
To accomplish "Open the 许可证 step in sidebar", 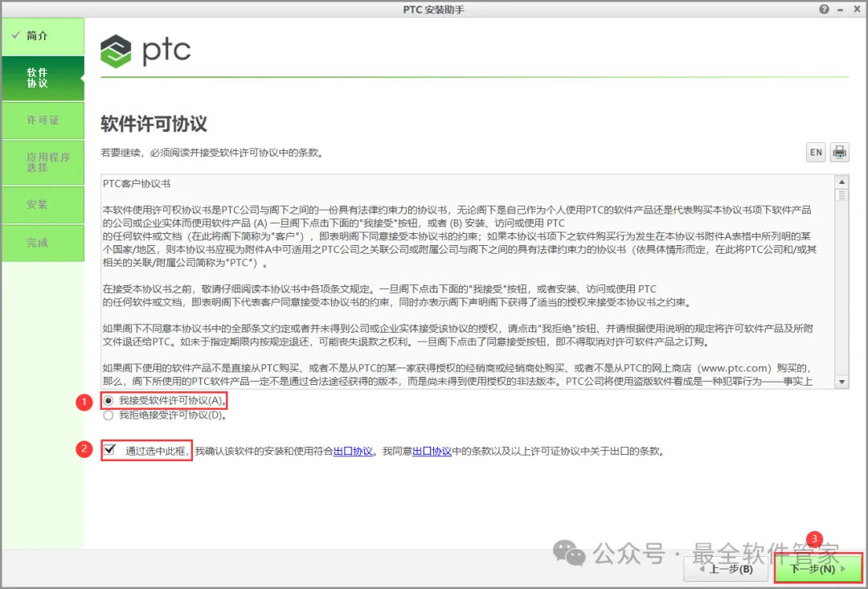I will (x=43, y=120).
